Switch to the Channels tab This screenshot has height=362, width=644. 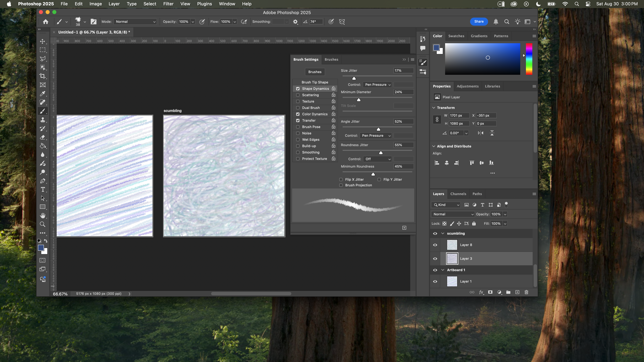tap(458, 194)
